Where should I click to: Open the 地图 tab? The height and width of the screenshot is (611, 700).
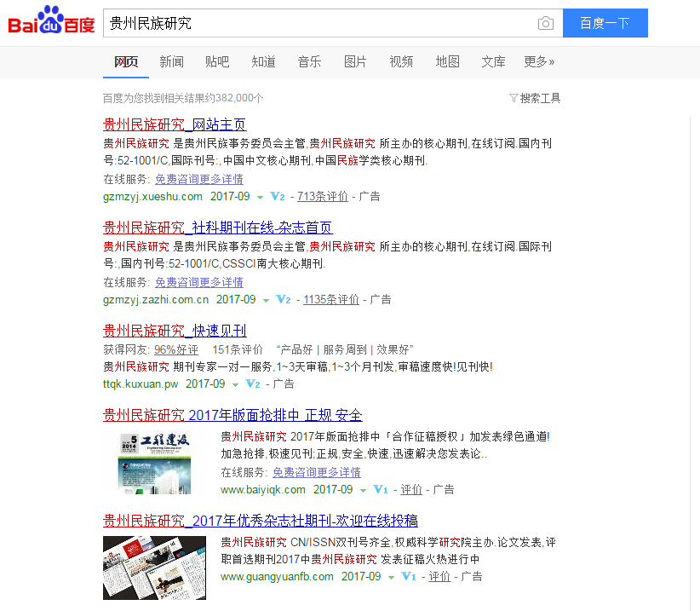coord(447,61)
